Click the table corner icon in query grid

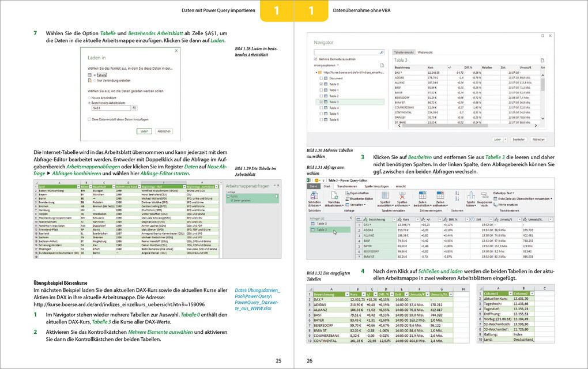point(359,219)
